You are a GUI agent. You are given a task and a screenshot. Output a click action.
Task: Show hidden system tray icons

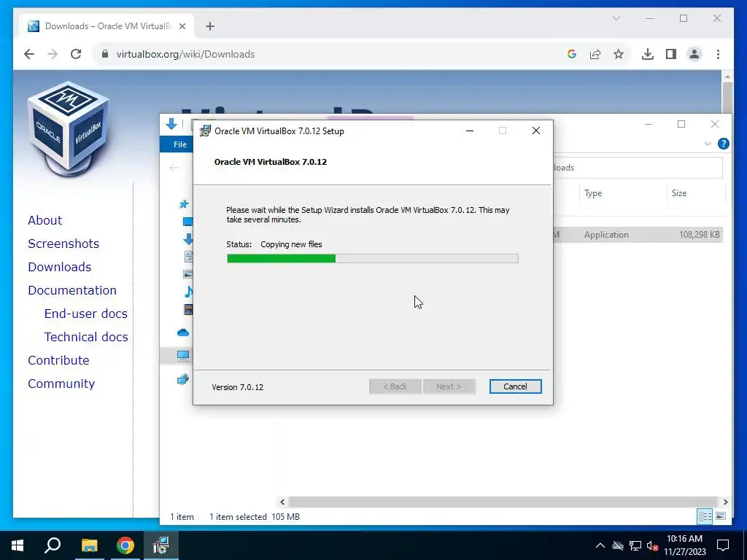(600, 545)
